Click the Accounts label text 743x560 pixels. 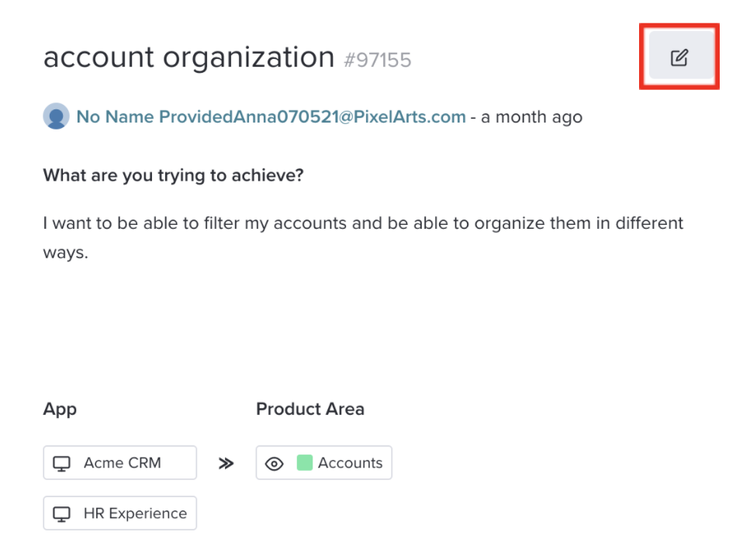[x=351, y=463]
